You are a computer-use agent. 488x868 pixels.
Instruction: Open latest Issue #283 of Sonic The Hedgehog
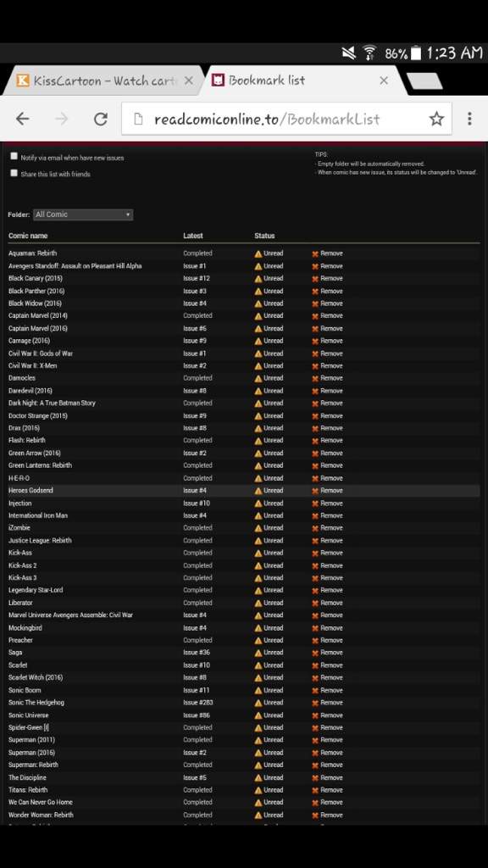(x=198, y=703)
